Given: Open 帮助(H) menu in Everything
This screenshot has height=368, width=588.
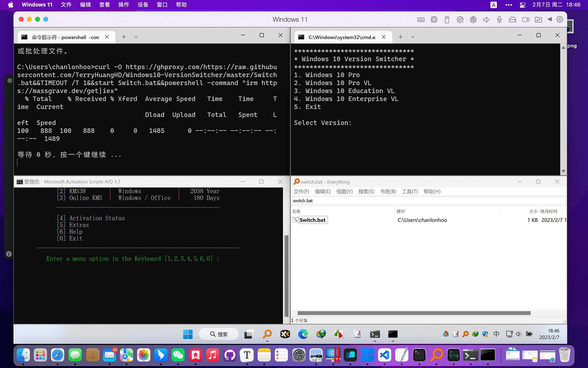Looking at the screenshot, I should coord(432,192).
